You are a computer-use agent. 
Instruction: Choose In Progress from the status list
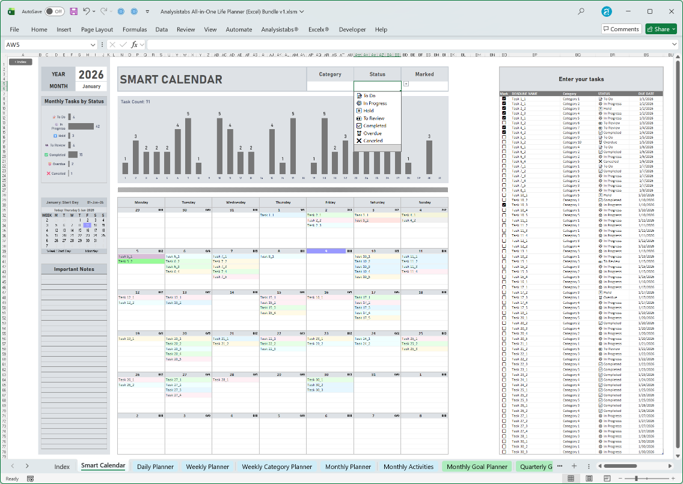[378, 103]
